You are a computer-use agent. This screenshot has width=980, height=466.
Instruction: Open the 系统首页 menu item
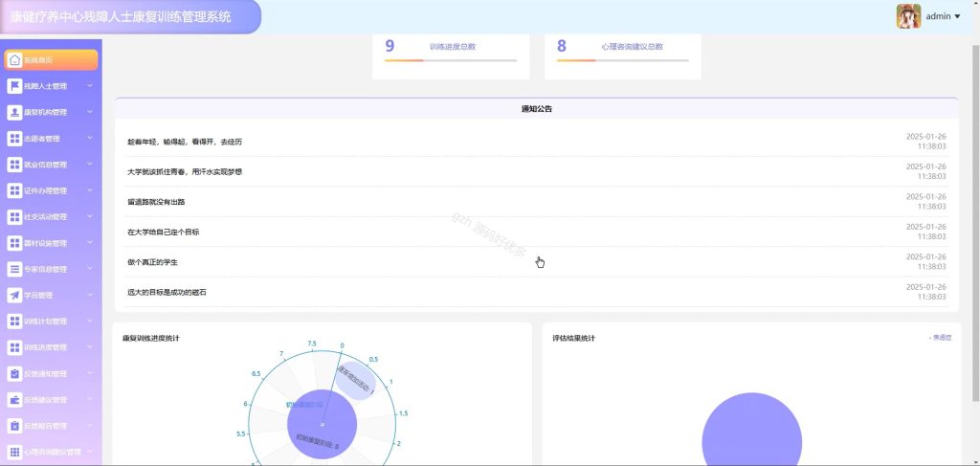pyautogui.click(x=52, y=60)
